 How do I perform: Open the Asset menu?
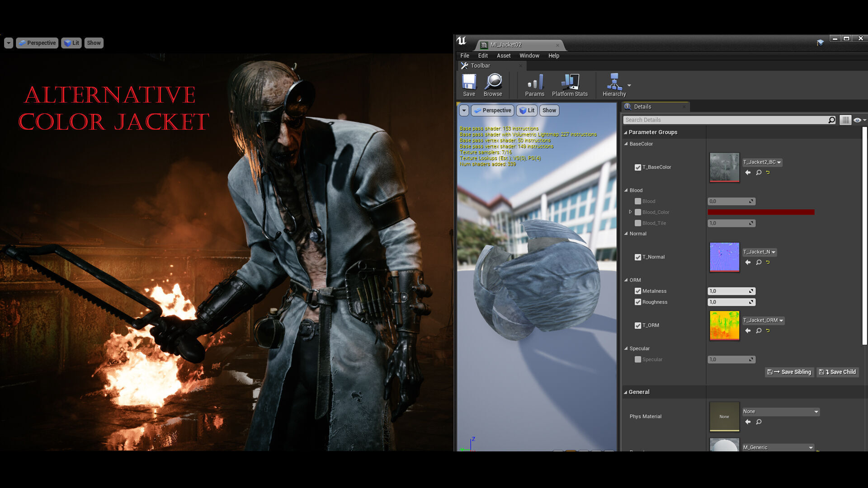pos(503,56)
